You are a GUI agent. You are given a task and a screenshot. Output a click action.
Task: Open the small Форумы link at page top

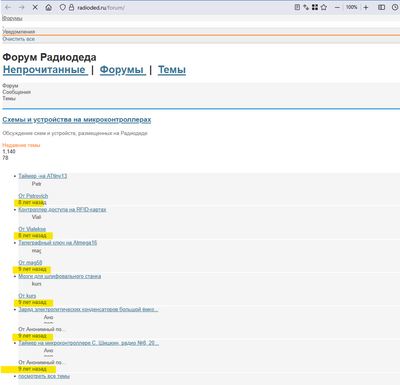click(x=12, y=18)
